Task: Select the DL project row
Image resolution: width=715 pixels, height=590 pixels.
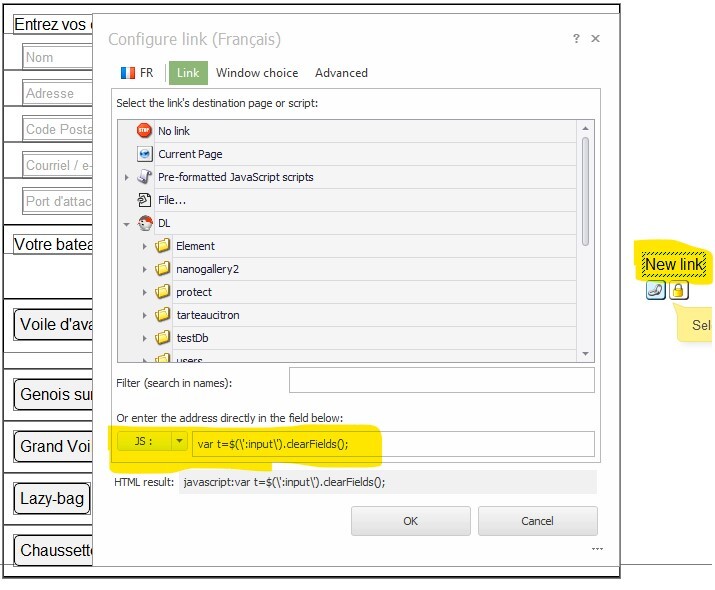Action: (347, 223)
